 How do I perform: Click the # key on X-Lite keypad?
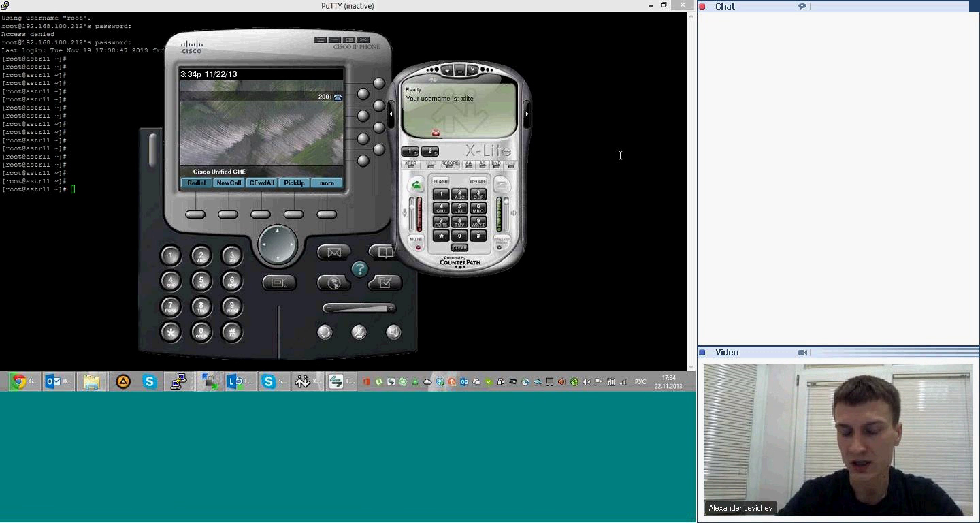pos(478,236)
